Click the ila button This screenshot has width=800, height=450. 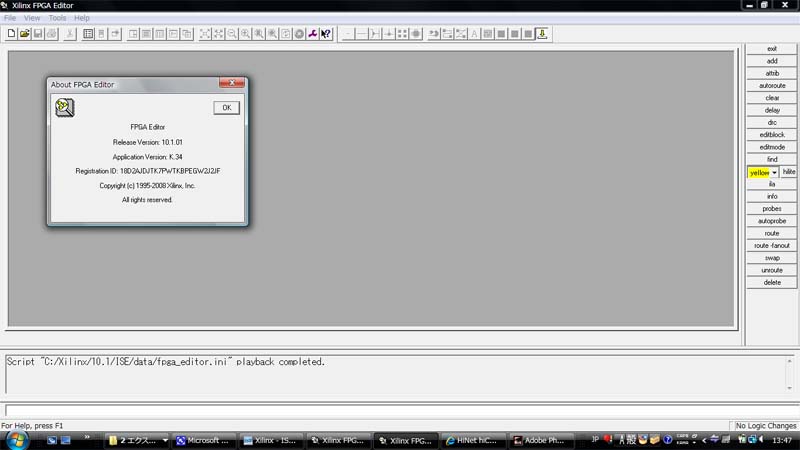pyautogui.click(x=771, y=184)
